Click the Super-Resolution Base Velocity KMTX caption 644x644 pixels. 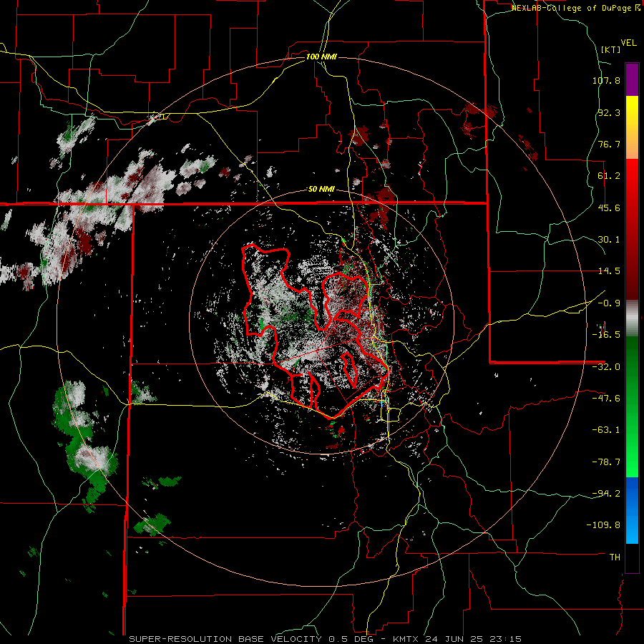[x=326, y=639]
